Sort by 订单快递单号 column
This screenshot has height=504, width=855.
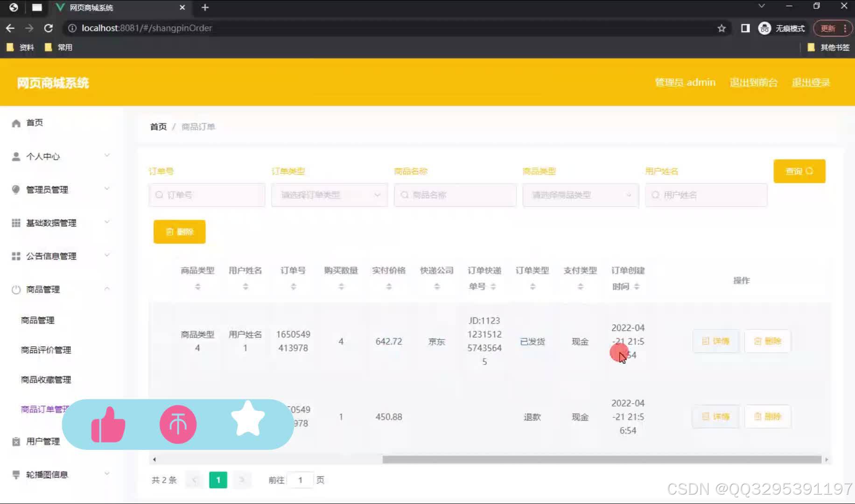(x=493, y=287)
